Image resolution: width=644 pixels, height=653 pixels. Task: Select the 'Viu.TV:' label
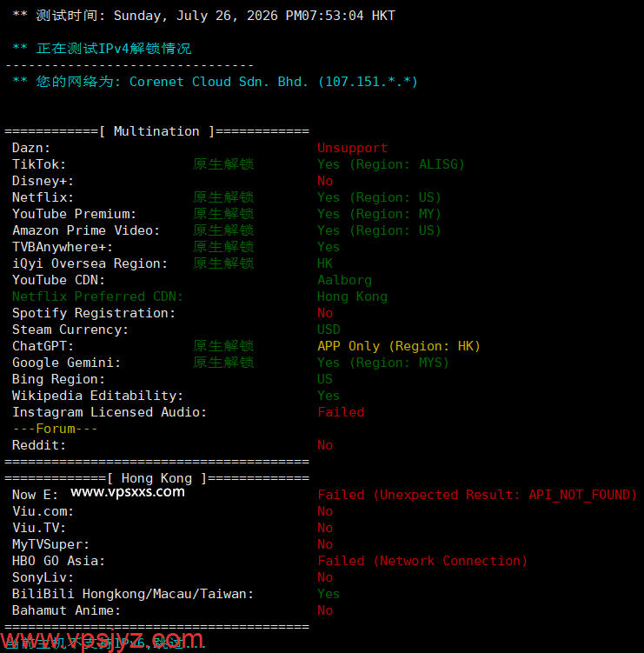(x=39, y=528)
